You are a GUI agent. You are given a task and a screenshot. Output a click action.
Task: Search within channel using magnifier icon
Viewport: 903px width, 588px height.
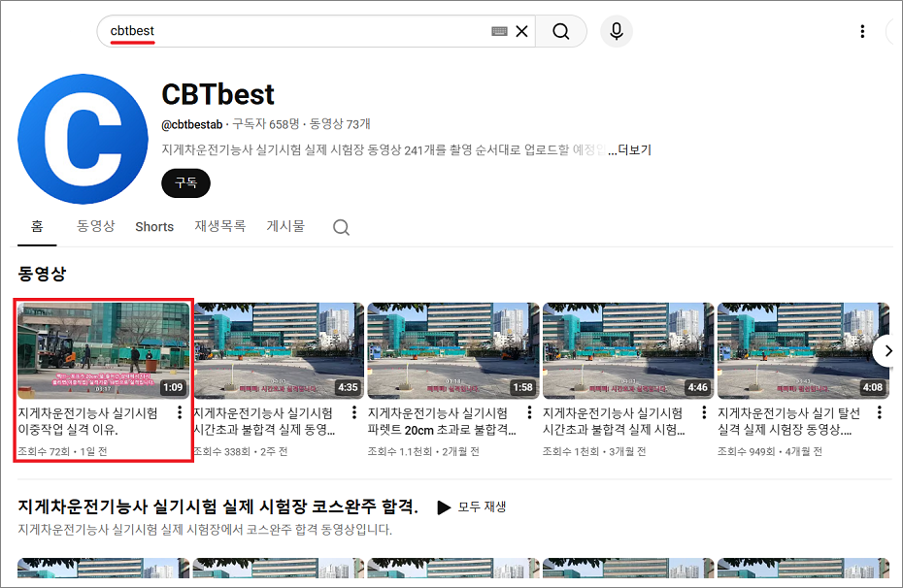[341, 227]
